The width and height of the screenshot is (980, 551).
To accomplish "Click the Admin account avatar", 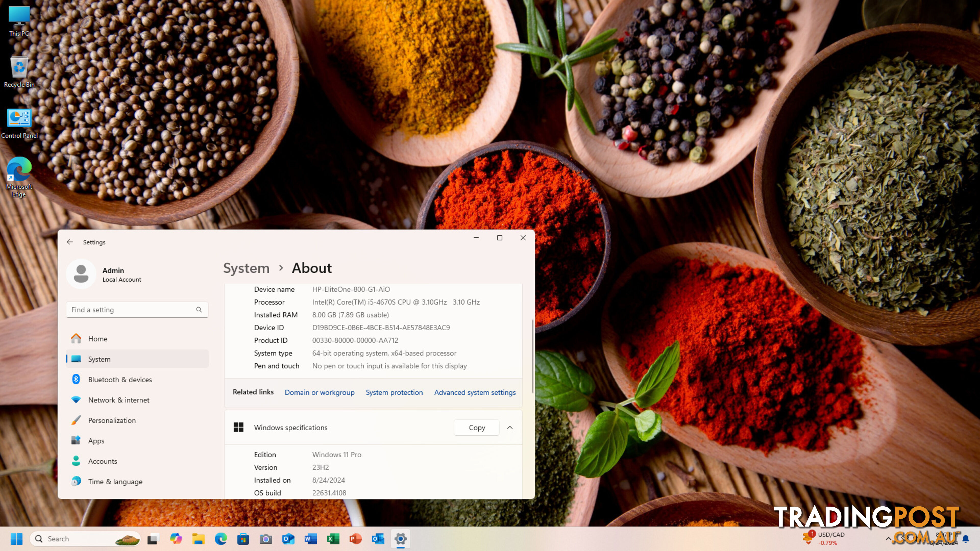I will click(x=81, y=274).
